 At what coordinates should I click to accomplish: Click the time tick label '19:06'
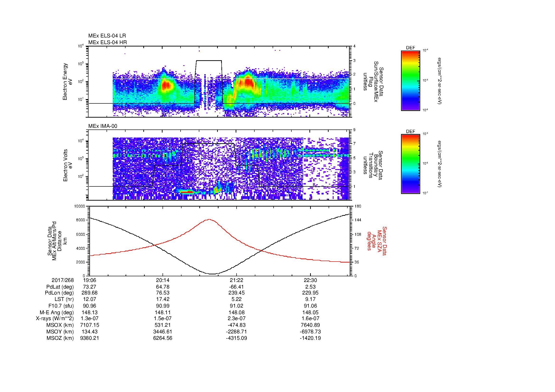coord(89,280)
